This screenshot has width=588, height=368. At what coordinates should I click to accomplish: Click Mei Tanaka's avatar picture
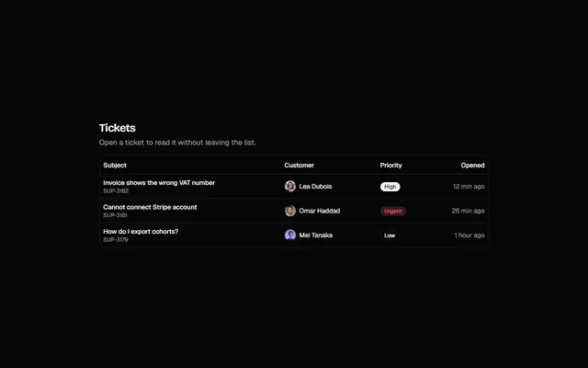click(x=290, y=236)
